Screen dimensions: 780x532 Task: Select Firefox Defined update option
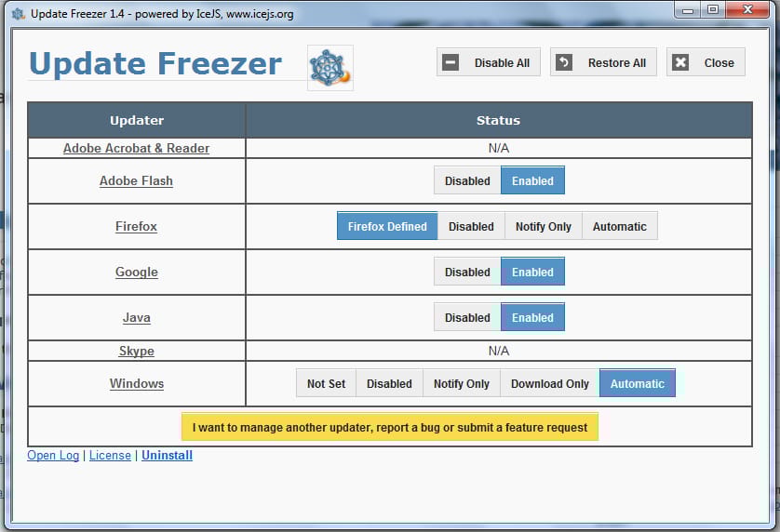pos(387,227)
